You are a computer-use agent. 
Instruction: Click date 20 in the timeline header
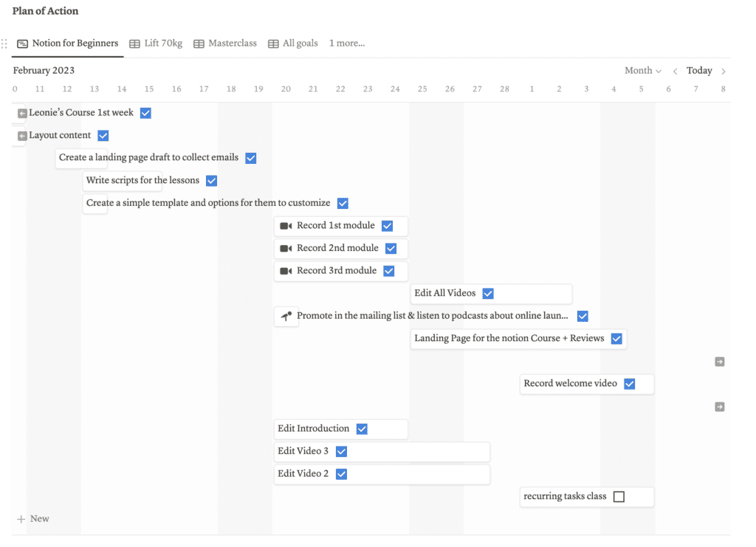coord(286,89)
